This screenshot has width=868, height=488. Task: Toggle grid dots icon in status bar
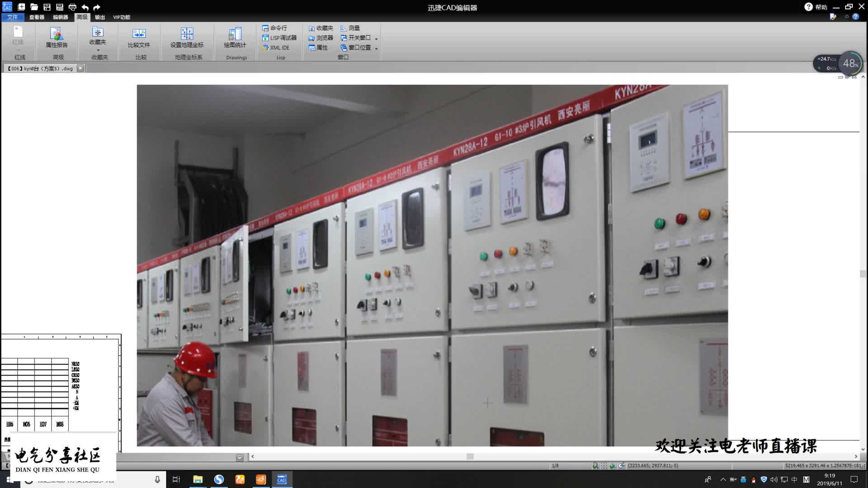(604, 466)
